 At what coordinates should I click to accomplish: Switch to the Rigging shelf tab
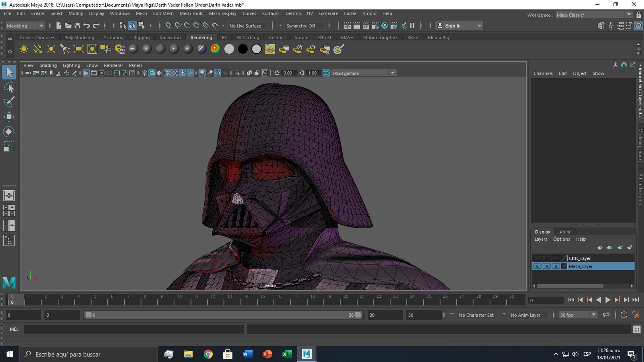141,38
